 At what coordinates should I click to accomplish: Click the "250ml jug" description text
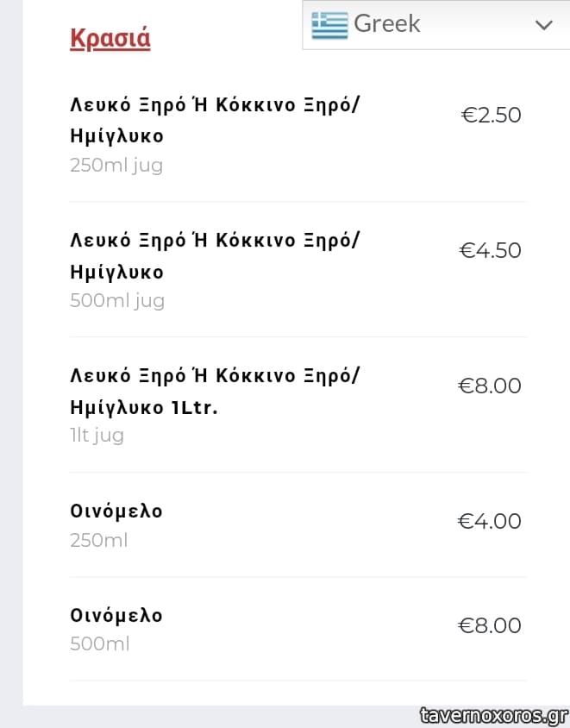116,165
